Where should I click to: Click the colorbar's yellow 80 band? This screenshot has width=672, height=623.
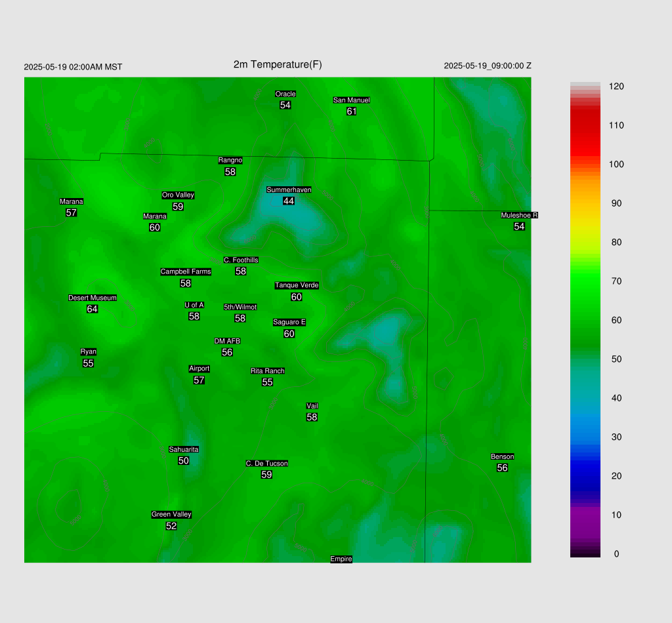click(585, 243)
